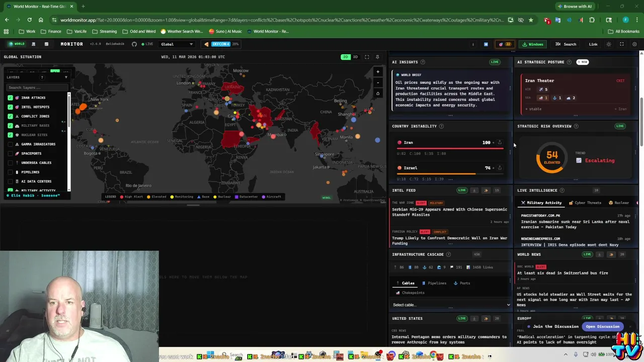This screenshot has width=644, height=362.
Task: Select Nuclear tab in Live Intelligence
Action: coord(619,203)
